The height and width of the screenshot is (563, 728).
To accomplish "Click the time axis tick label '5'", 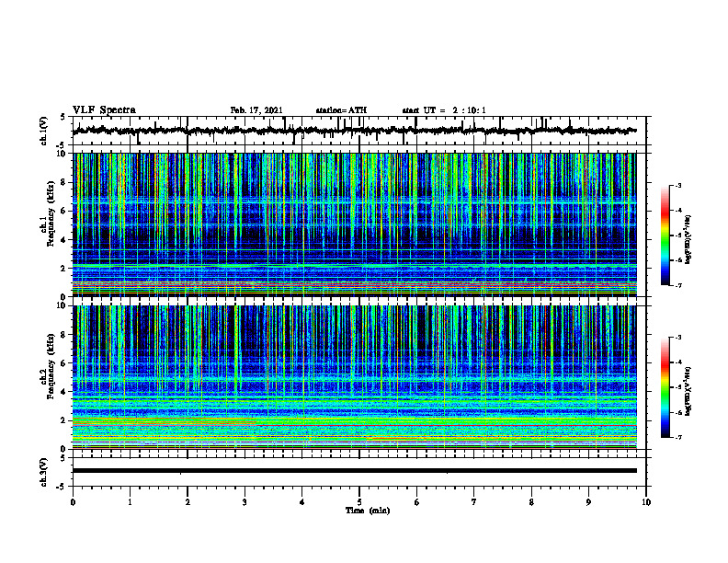I will click(x=359, y=502).
